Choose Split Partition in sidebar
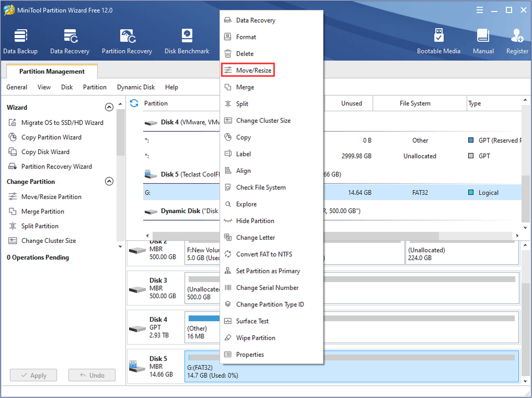Viewport: 532px width, 398px height. (34, 226)
